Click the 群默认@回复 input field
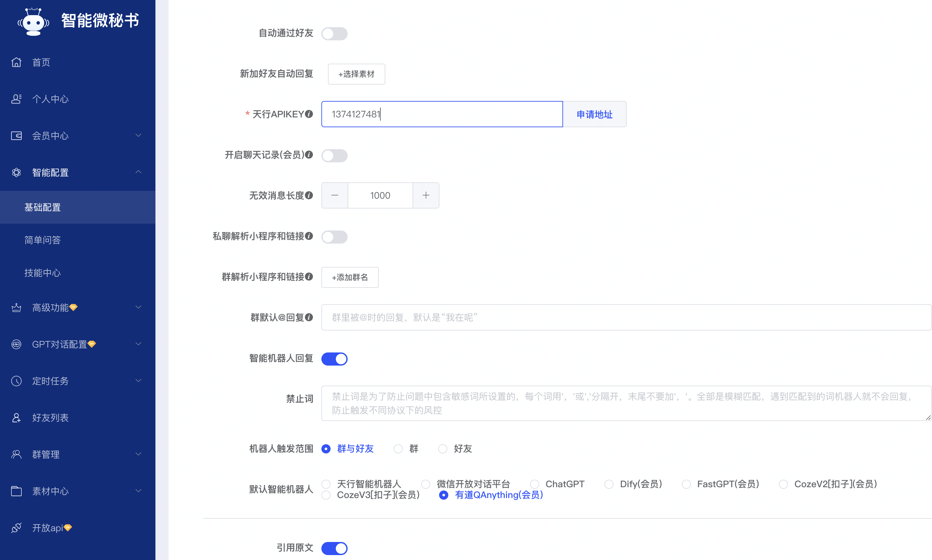 (626, 317)
